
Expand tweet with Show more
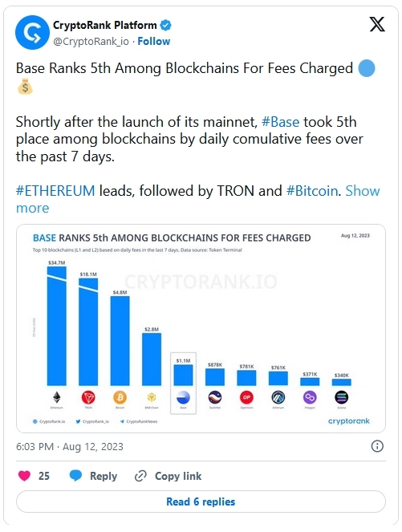click(197, 199)
